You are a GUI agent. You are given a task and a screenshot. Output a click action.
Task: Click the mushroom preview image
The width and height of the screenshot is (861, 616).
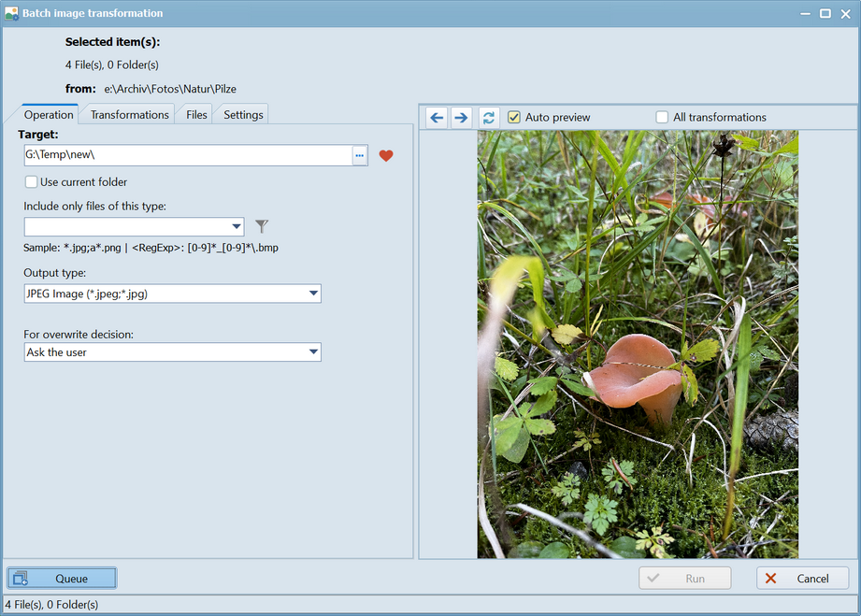(638, 344)
